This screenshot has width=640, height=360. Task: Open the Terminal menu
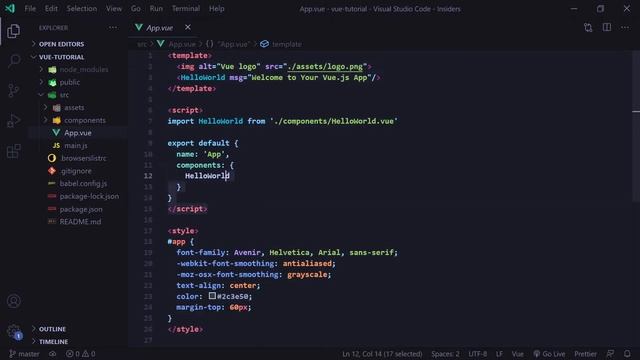click(186, 8)
